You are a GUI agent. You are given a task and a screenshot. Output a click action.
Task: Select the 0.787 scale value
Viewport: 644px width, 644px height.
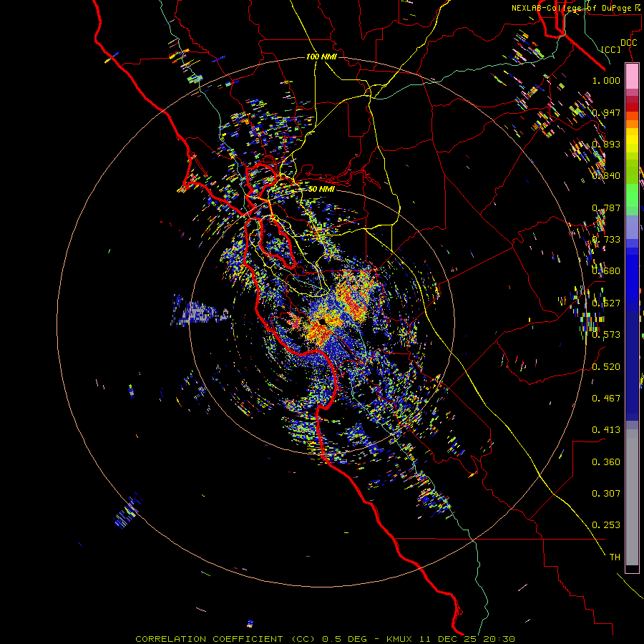click(x=606, y=208)
